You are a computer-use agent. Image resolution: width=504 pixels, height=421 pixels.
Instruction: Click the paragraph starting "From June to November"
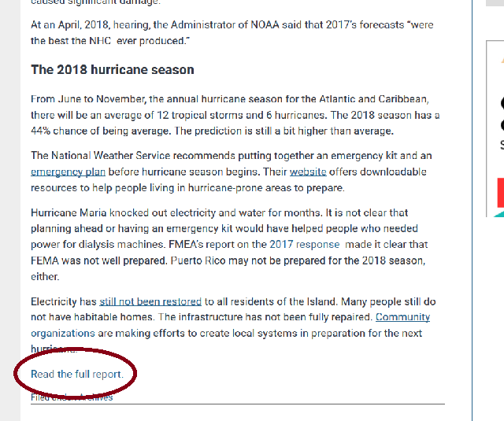(235, 115)
